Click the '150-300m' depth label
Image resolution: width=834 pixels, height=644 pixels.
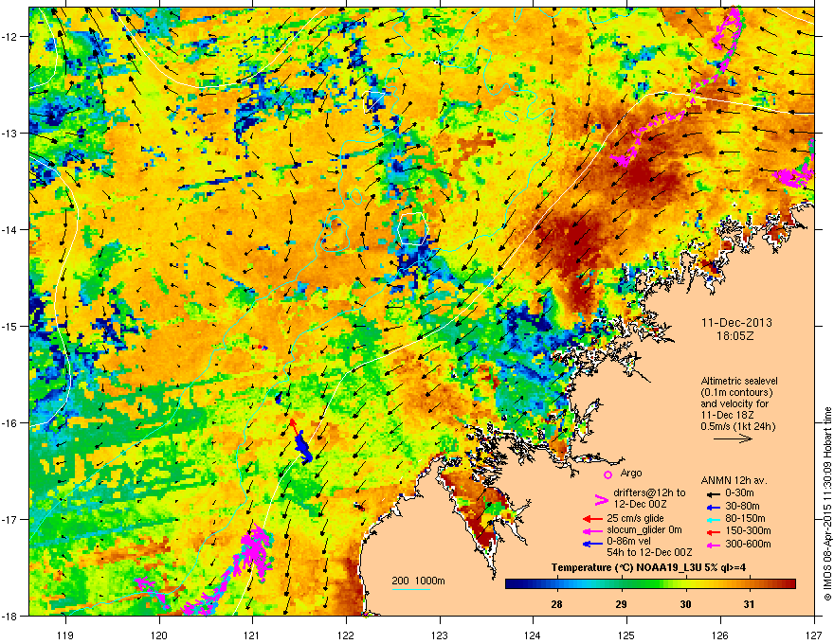point(748,530)
